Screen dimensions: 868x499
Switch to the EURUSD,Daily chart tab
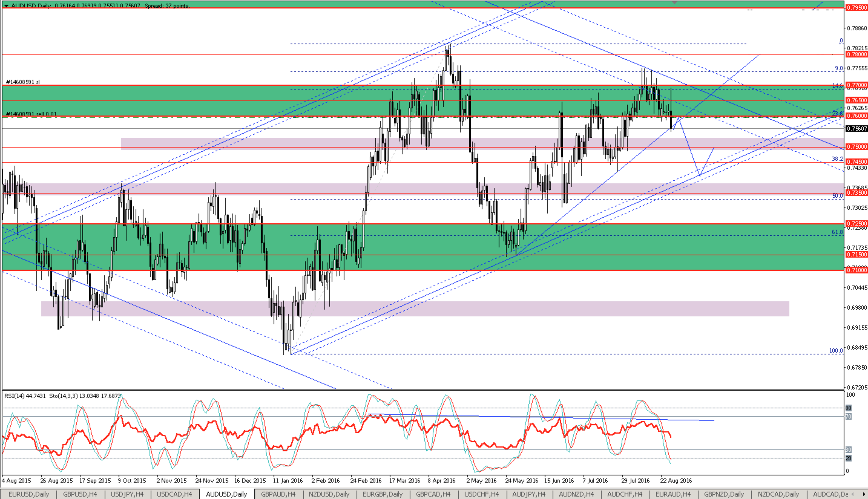[x=29, y=494]
